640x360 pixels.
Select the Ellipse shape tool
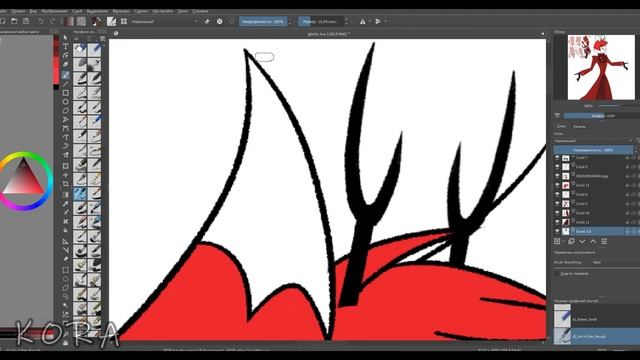click(x=65, y=102)
